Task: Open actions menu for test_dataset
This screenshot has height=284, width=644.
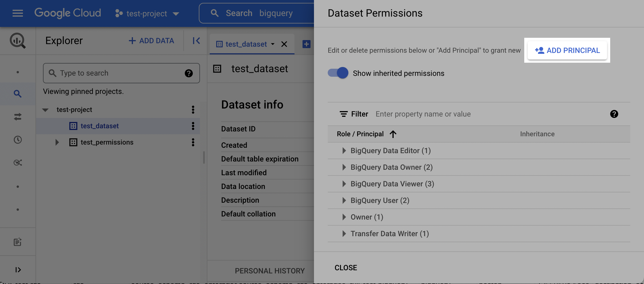Action: pos(193,126)
